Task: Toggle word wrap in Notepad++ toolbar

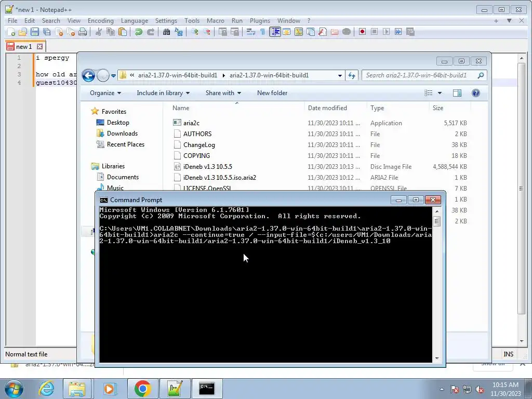Action: tap(251, 32)
